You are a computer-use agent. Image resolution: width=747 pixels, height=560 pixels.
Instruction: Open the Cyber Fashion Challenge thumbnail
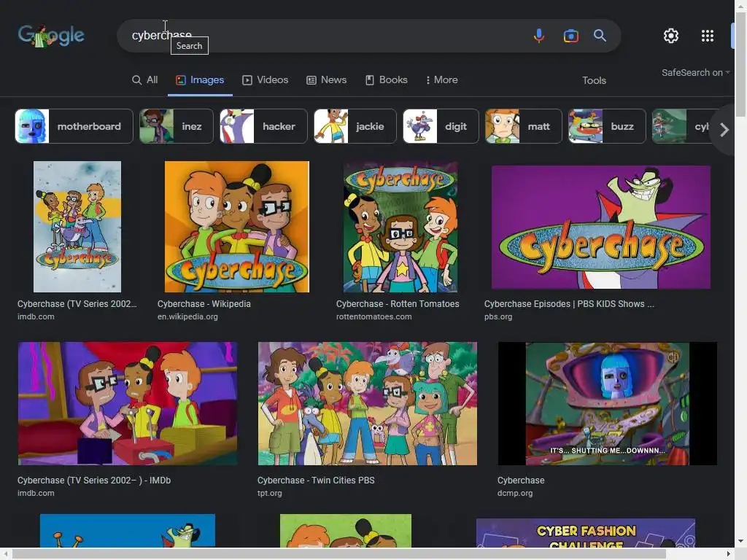[x=586, y=533]
